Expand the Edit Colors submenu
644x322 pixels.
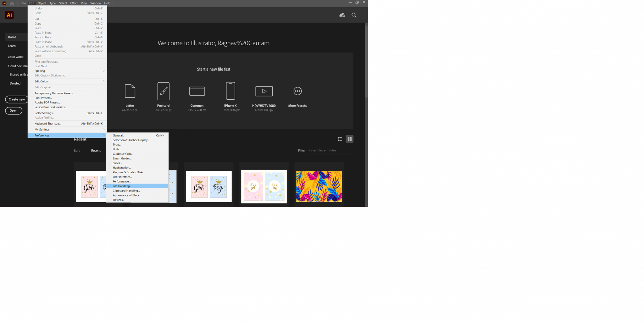point(67,81)
